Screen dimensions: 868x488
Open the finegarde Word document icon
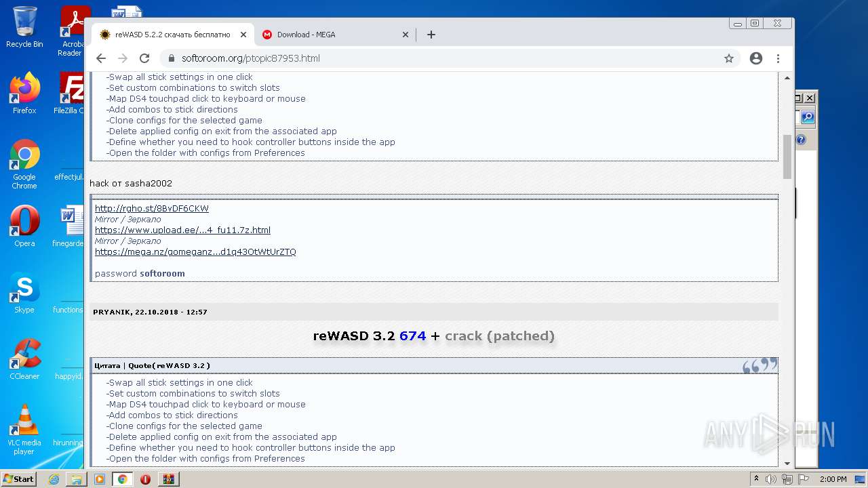pos(68,226)
